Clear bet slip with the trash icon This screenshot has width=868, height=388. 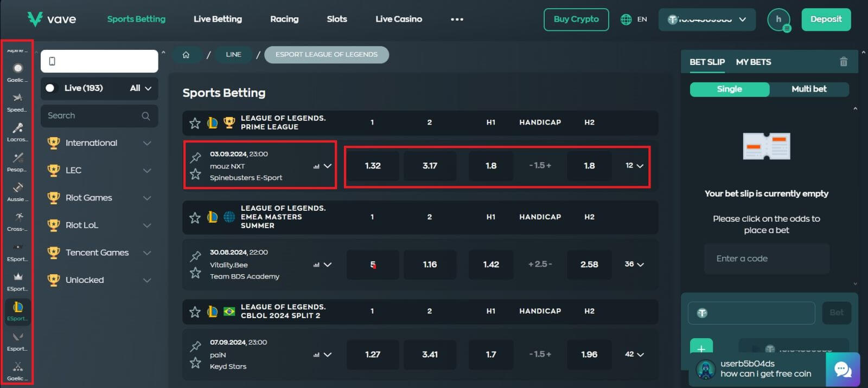tap(844, 62)
